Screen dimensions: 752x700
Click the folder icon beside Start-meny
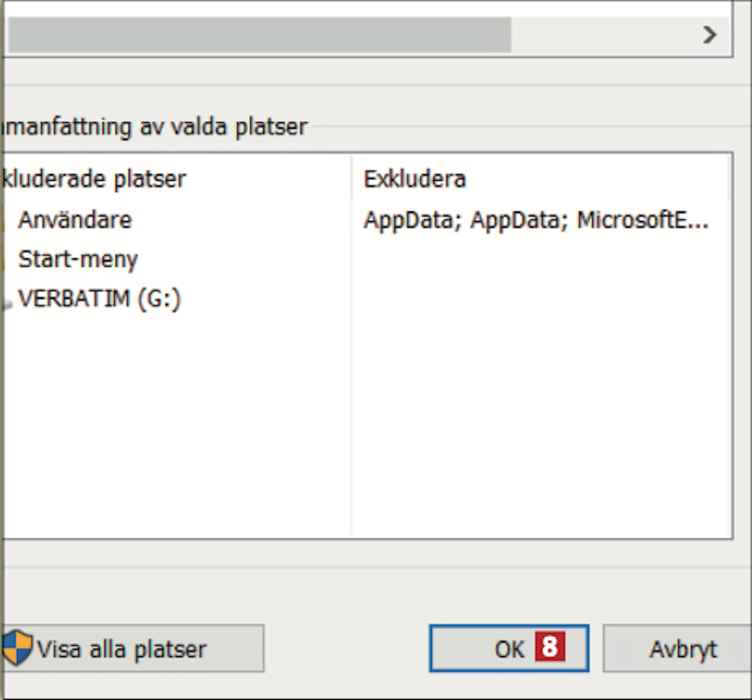click(2, 259)
